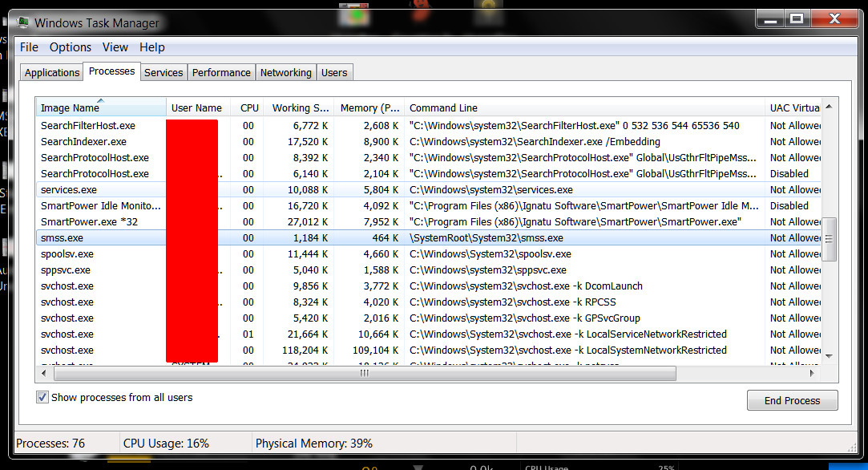The width and height of the screenshot is (868, 470).
Task: Select the SearchFilterHost.exe process row
Action: (x=429, y=126)
